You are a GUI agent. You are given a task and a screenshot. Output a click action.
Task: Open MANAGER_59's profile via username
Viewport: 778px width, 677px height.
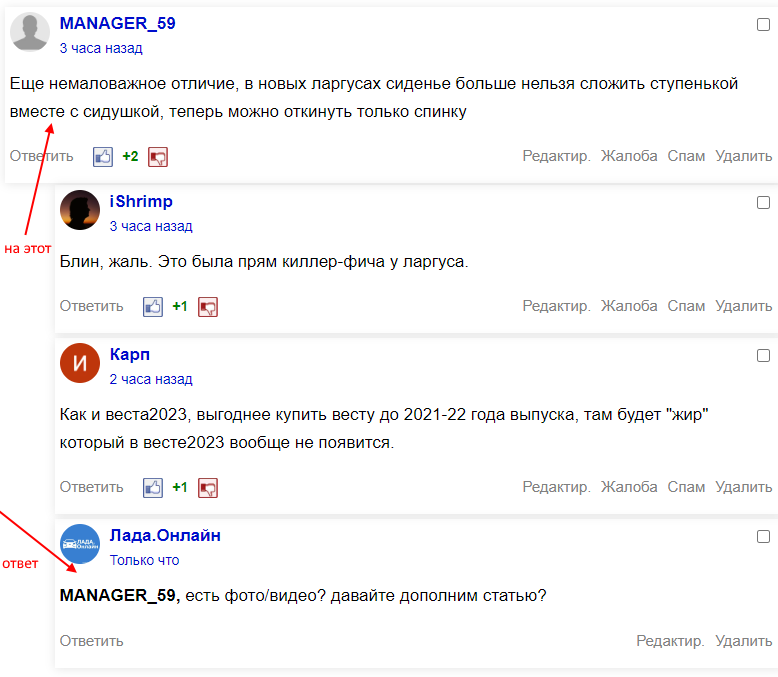click(x=118, y=23)
